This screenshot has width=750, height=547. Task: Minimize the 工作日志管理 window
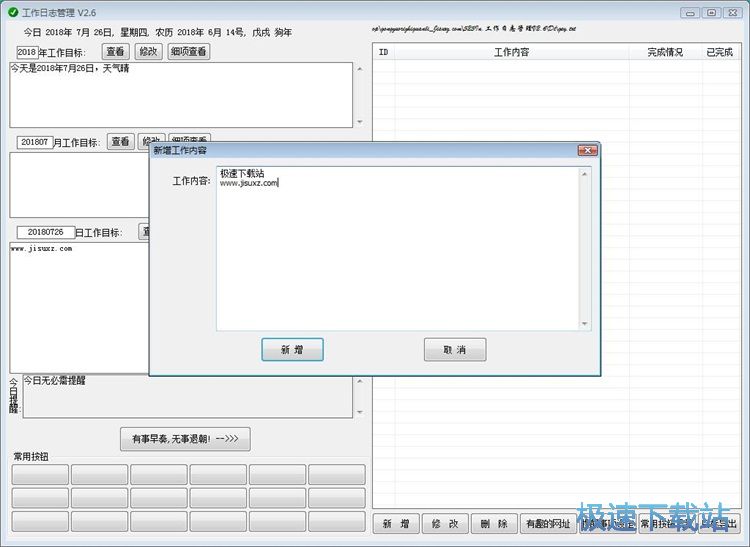tap(690, 13)
